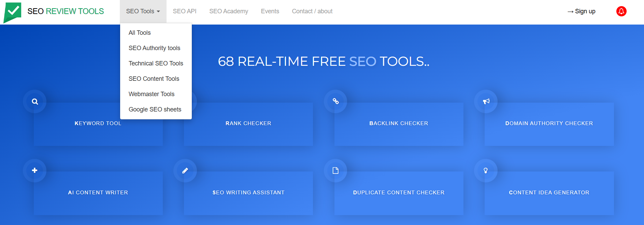Open the SEO API nav link
This screenshot has width=644, height=225.
click(185, 11)
